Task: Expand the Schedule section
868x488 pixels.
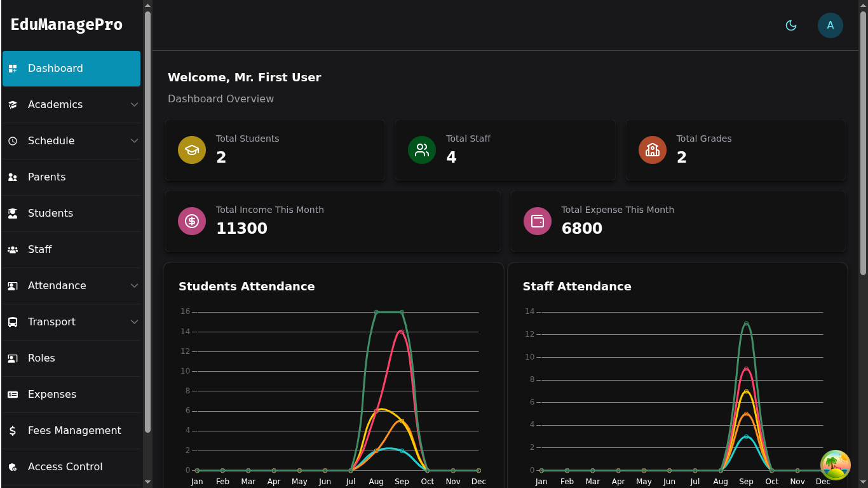Action: point(134,140)
